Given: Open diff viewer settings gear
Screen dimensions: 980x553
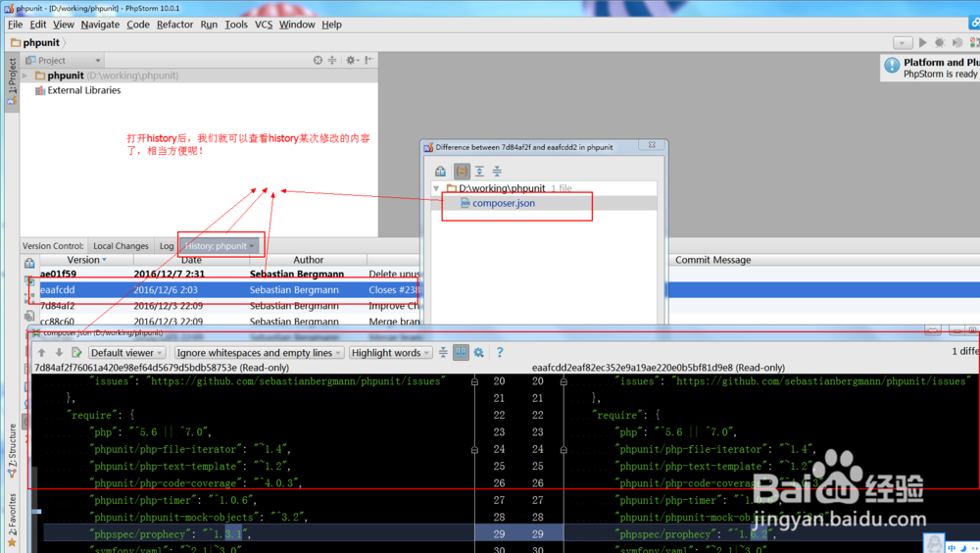Looking at the screenshot, I should pos(479,353).
